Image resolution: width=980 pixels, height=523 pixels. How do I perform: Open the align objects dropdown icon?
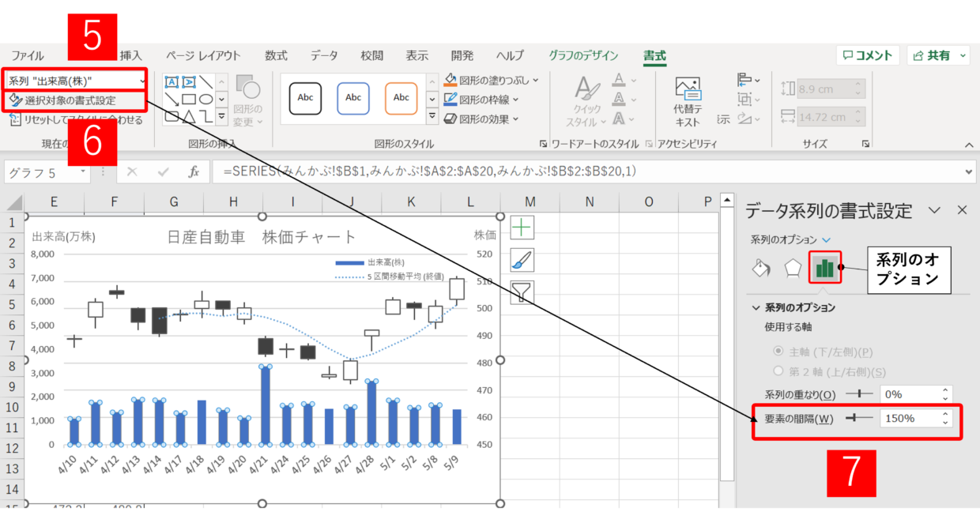[748, 80]
